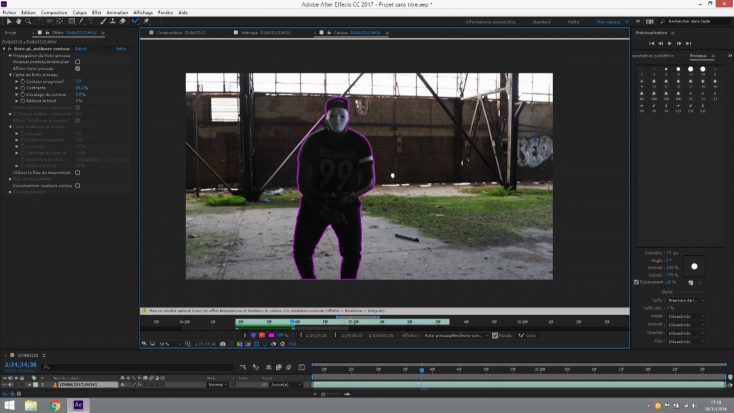Select the Zoom magnifier tool

tap(28, 21)
